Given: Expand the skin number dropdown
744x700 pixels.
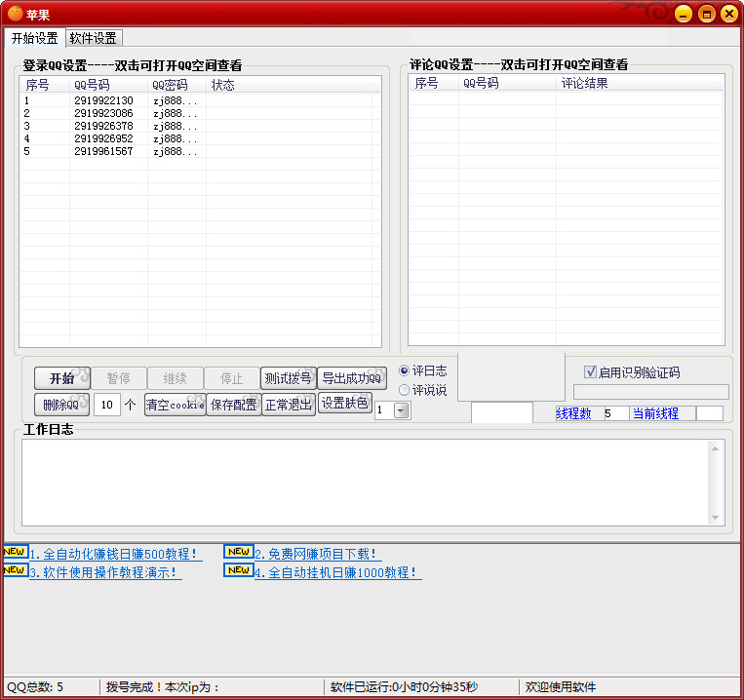Looking at the screenshot, I should 402,410.
